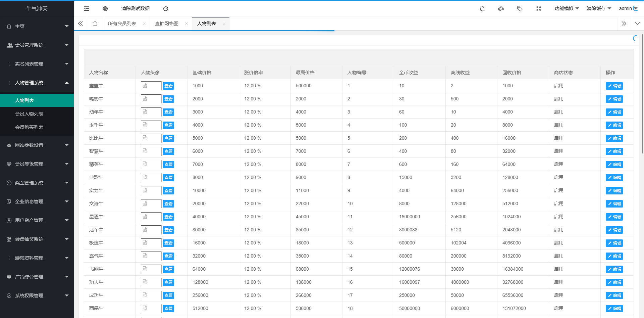Click admin username text

[625, 9]
